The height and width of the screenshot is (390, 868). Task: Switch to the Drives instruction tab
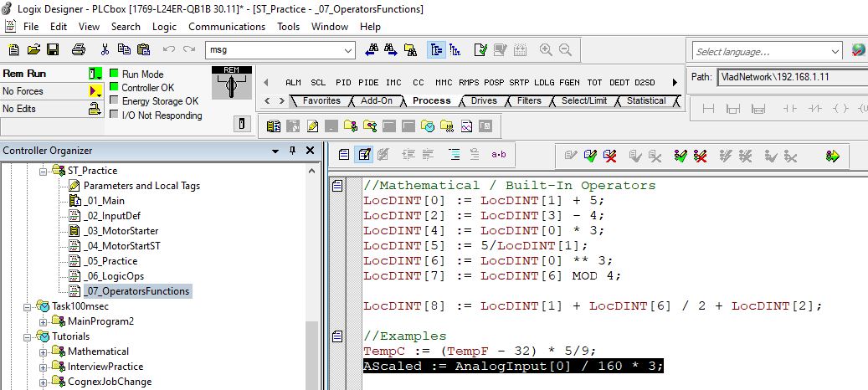click(483, 100)
